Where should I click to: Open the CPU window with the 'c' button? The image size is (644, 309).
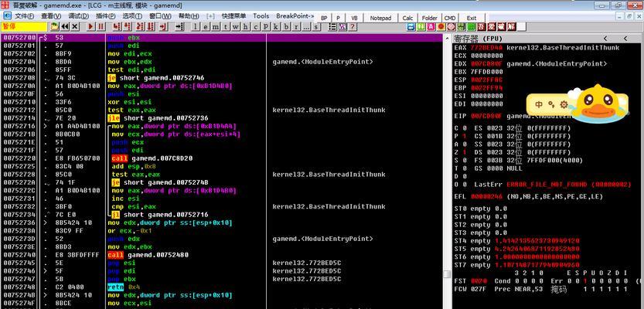tap(255, 27)
